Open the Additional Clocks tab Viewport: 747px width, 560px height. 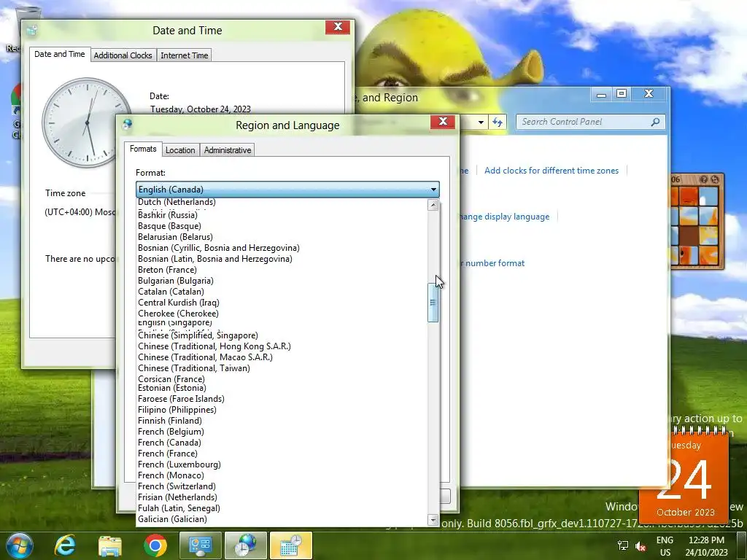(x=123, y=55)
